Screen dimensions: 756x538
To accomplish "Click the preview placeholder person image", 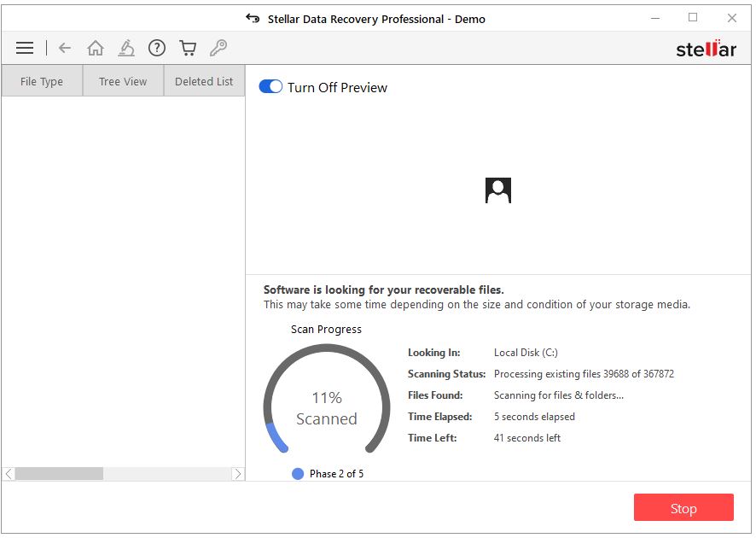I will (498, 190).
